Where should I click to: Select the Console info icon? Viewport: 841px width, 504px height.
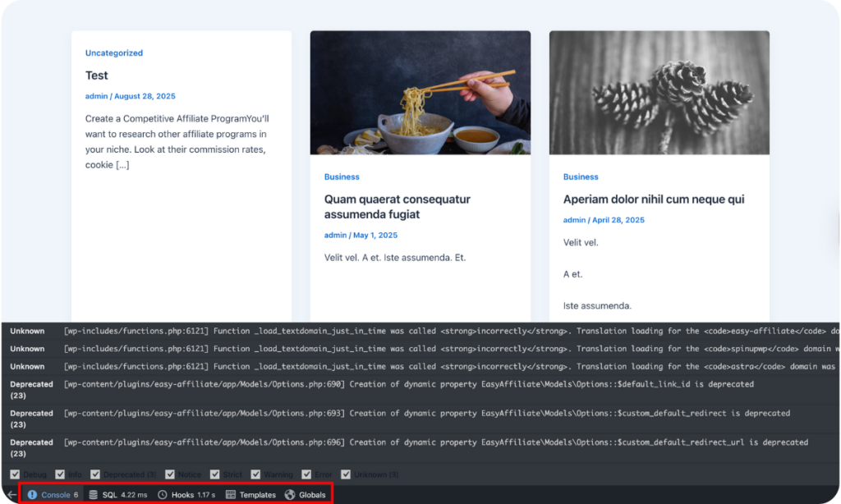click(31, 494)
